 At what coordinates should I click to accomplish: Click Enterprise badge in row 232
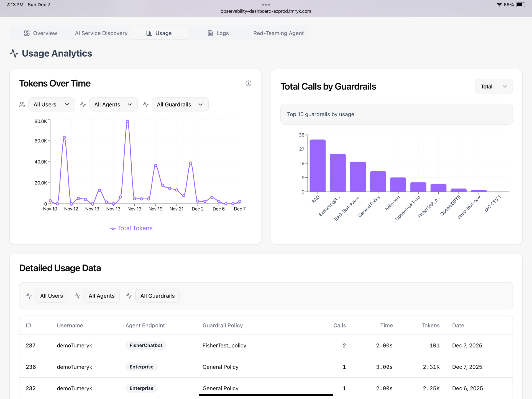pos(142,388)
